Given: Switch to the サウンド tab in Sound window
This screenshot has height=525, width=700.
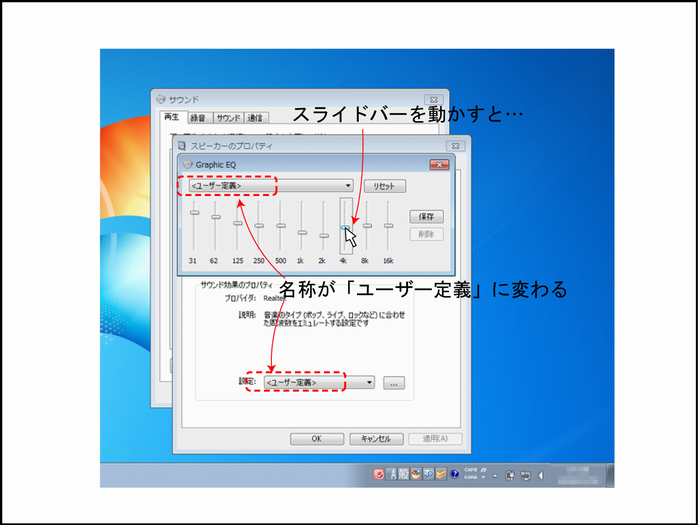Looking at the screenshot, I should (x=228, y=118).
